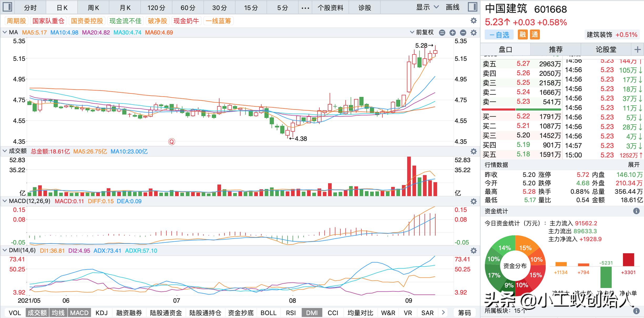
Task: Click the 资金统计 info icon
Action: (x=636, y=211)
